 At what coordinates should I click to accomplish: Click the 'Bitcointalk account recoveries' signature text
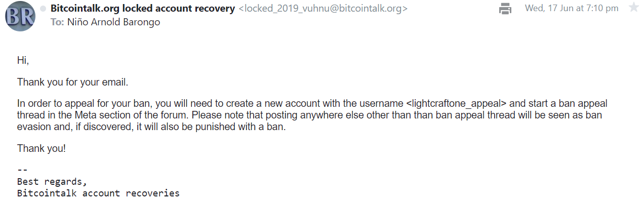tap(98, 193)
